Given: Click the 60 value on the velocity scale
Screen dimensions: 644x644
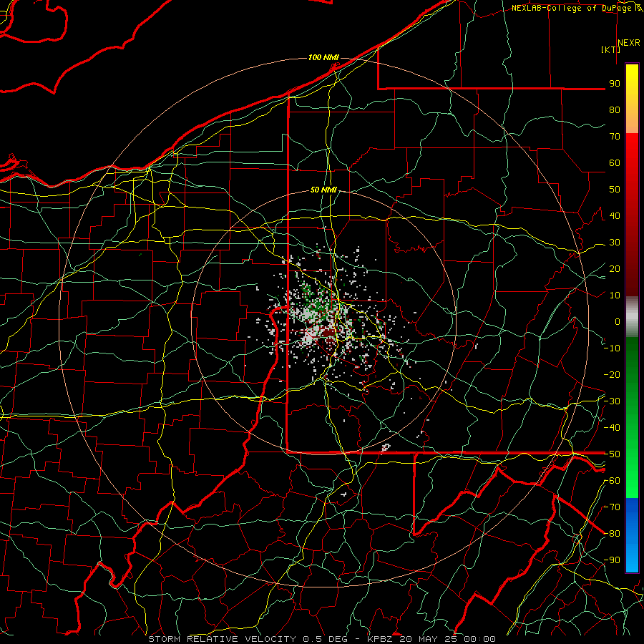Looking at the screenshot, I should [615, 163].
